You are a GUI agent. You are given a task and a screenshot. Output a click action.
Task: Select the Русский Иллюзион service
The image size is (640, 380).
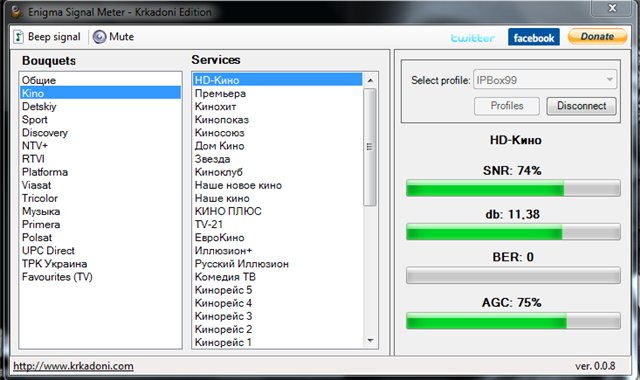click(x=278, y=263)
